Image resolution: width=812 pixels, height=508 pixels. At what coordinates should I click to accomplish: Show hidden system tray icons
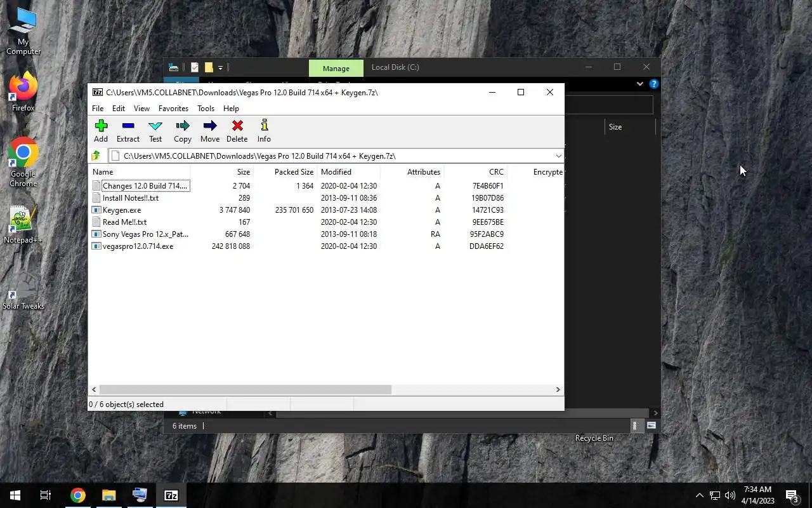[700, 495]
